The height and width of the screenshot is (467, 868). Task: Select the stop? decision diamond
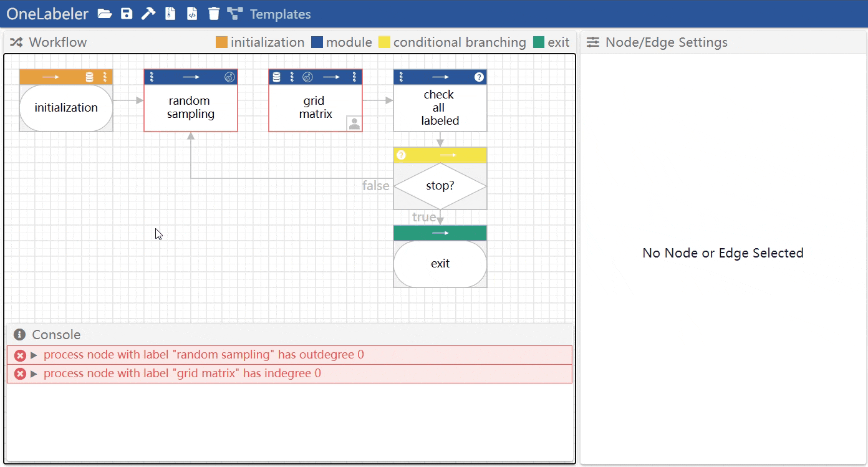click(x=440, y=186)
